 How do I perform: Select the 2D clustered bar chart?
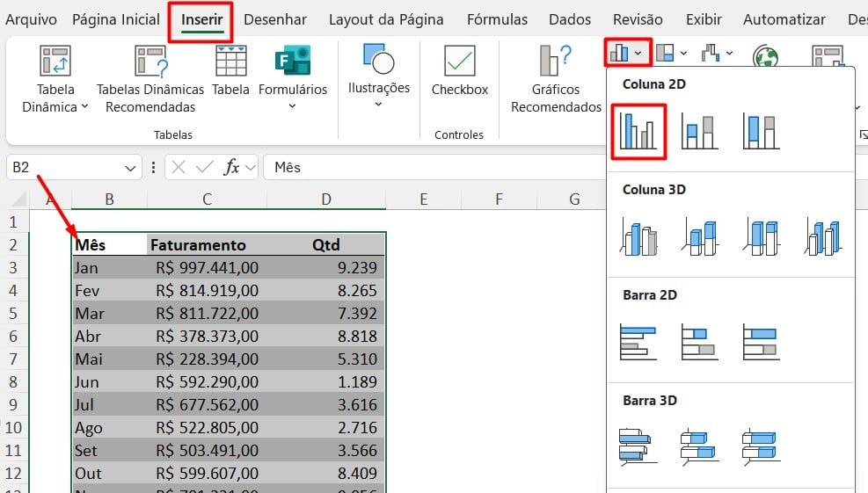pos(638,342)
